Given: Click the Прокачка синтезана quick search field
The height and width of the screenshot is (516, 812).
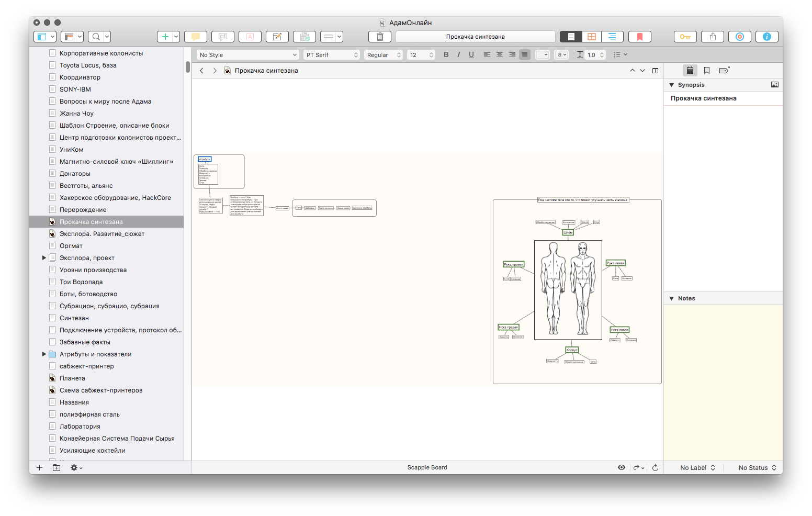Looking at the screenshot, I should [475, 37].
